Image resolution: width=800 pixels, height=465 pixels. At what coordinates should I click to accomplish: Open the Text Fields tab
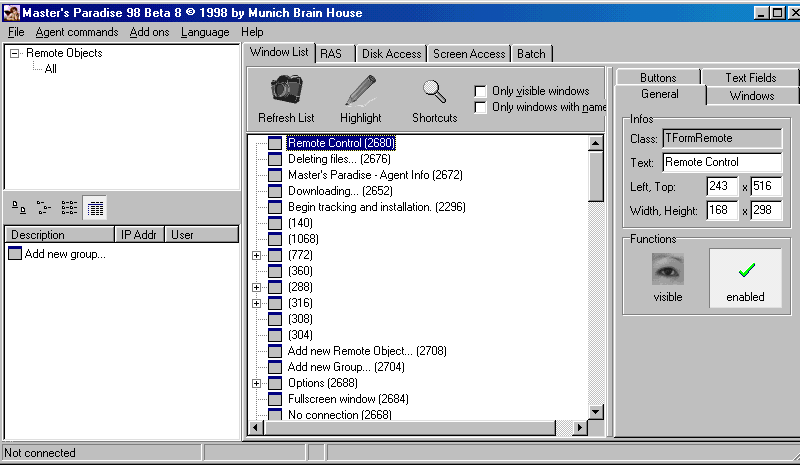pos(749,77)
